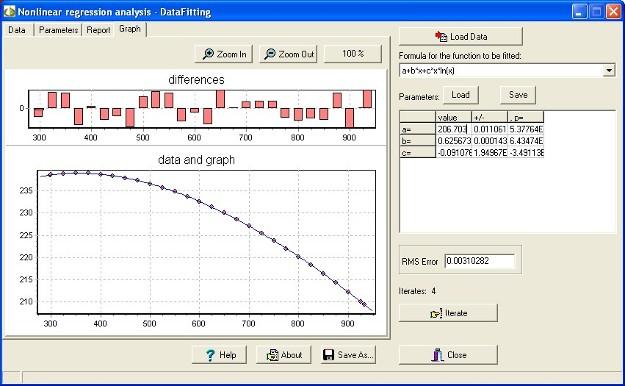
Task: Open the formula dropdown arrow
Action: (609, 71)
